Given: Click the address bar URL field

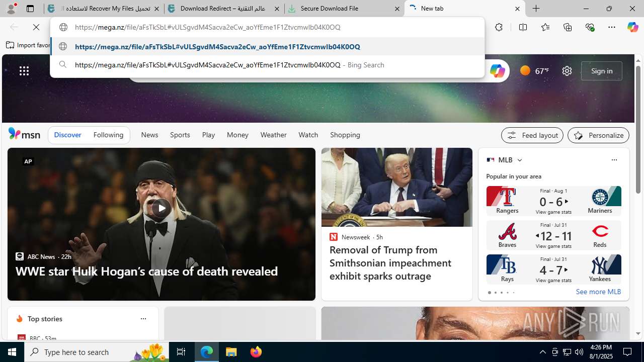Looking at the screenshot, I should [x=267, y=27].
